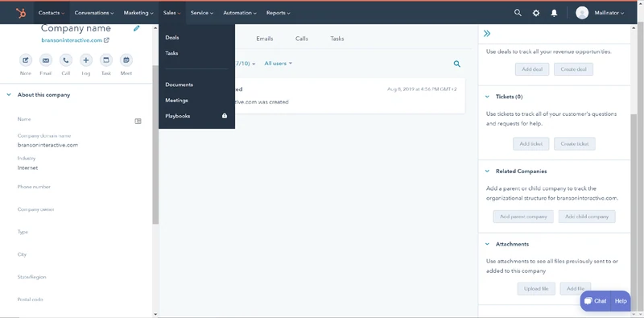Select Documents in the Sales menu
Screen dimensions: 644x318
179,85
